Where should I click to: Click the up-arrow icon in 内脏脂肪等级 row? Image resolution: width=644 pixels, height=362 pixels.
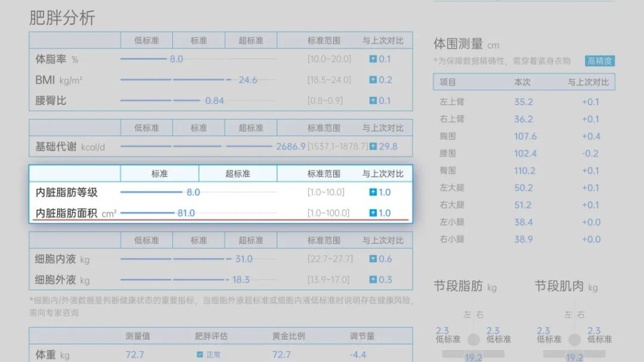[x=373, y=193]
